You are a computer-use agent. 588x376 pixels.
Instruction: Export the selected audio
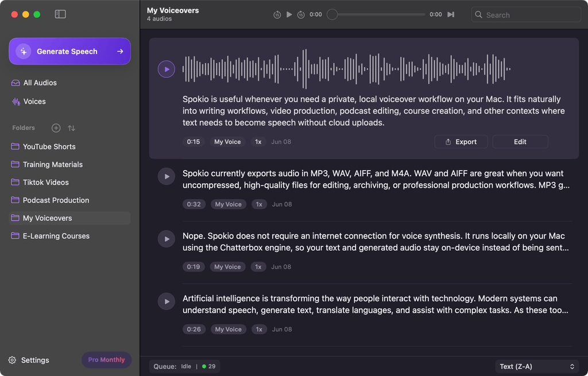(461, 142)
